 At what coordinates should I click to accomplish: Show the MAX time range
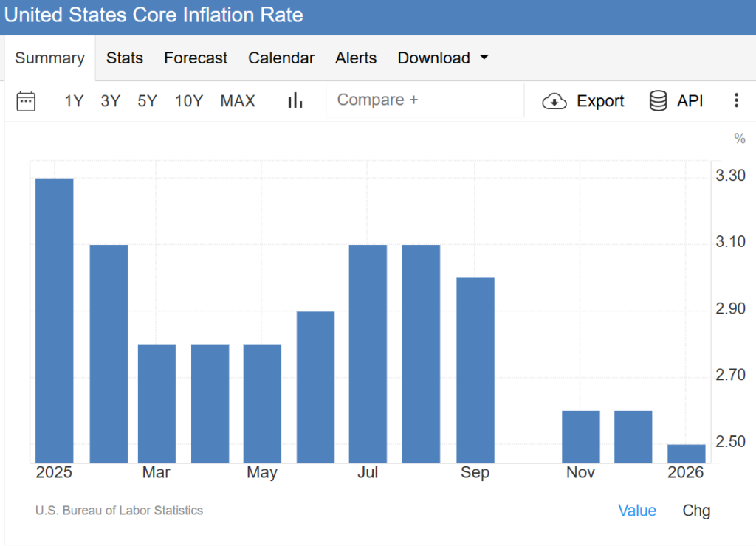point(238,101)
